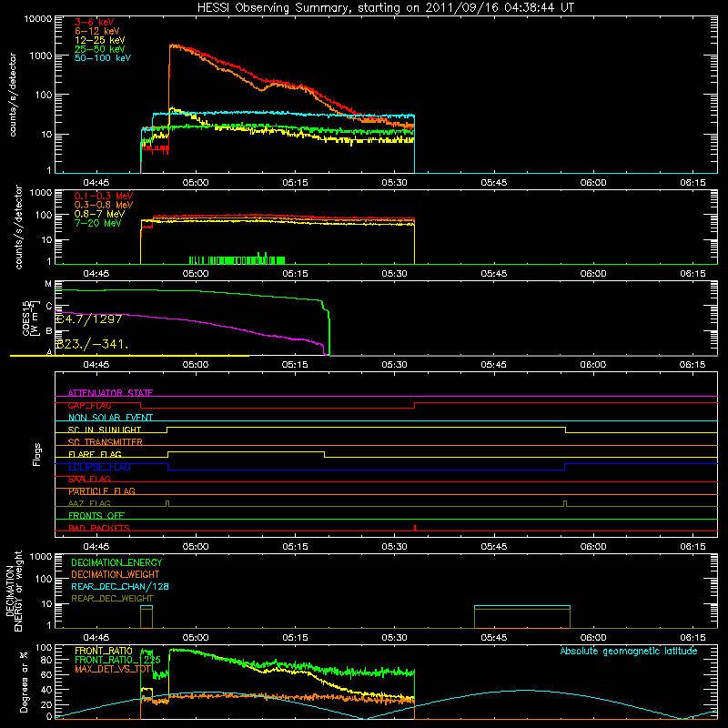This screenshot has height=728, width=728.
Task: Pick the 50-100 keV legend label
Action: point(103,58)
